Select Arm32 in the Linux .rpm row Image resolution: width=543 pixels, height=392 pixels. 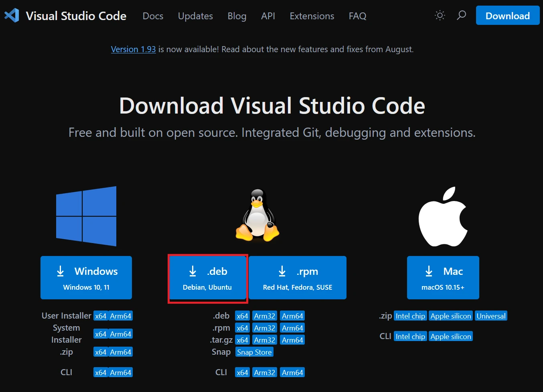pos(265,328)
